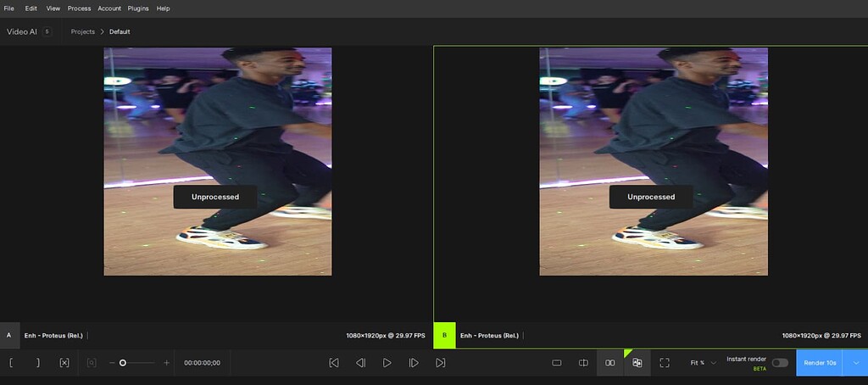868x385 pixels.
Task: Jump to the first frame
Action: 334,363
